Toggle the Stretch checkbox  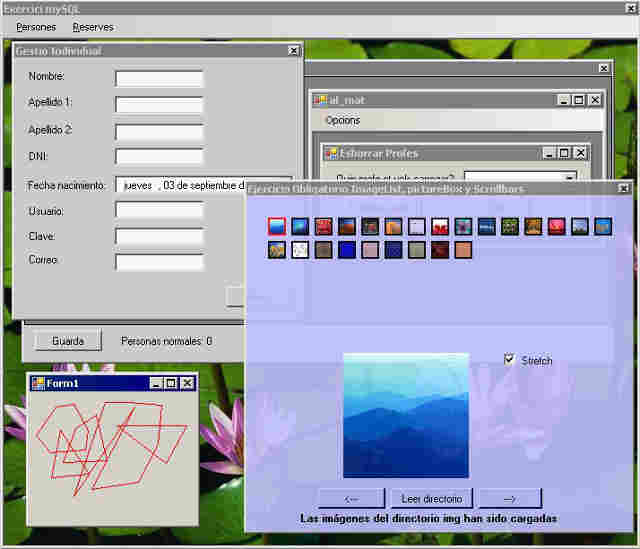[510, 360]
